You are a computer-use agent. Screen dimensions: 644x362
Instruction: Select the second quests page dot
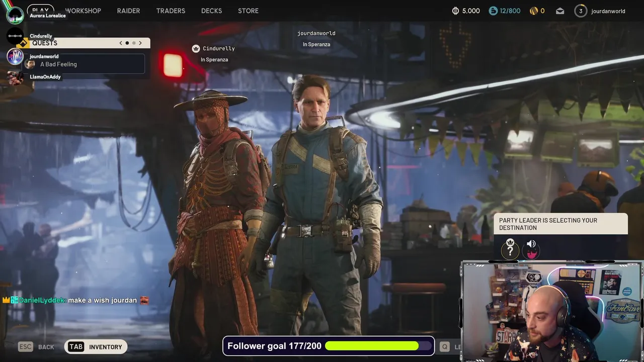point(134,43)
